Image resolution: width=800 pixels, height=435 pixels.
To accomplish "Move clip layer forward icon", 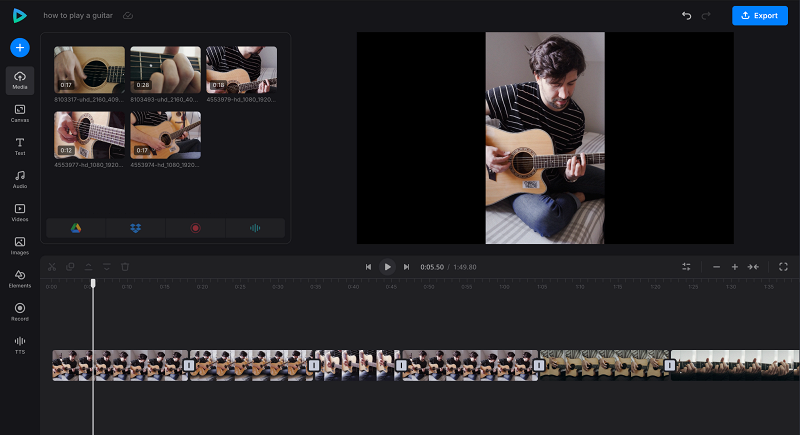I will pyautogui.click(x=88, y=267).
